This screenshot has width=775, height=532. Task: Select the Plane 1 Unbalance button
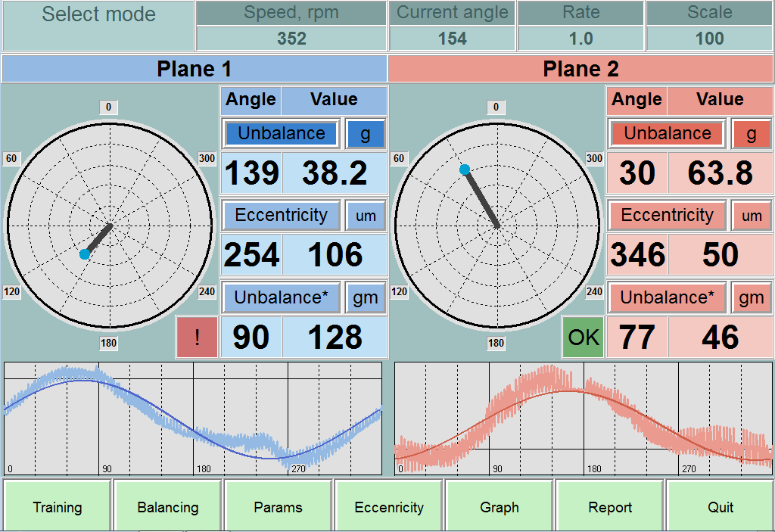click(282, 134)
